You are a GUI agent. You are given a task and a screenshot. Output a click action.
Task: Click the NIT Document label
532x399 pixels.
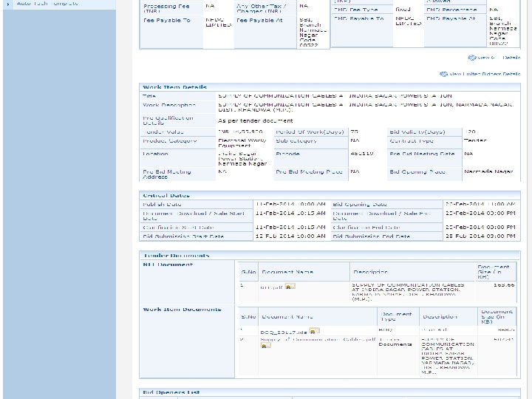point(168,265)
